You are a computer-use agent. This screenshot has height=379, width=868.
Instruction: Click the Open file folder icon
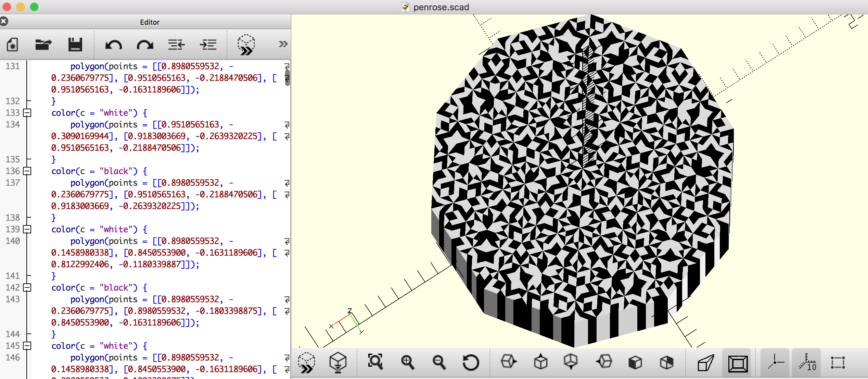43,45
